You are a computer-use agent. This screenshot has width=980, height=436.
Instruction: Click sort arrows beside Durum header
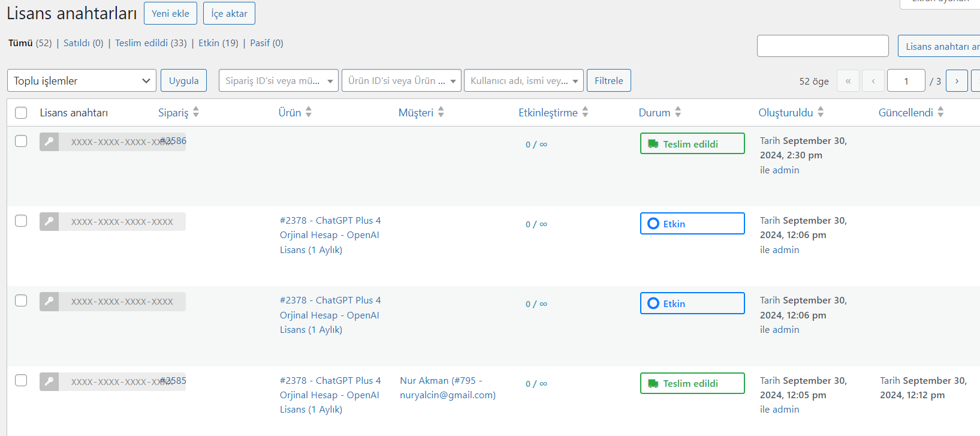point(678,112)
